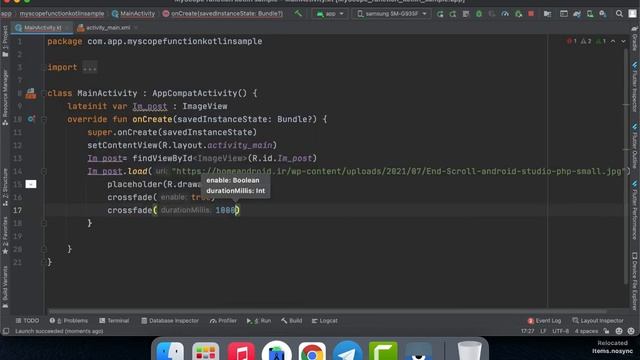Open the Gradle side panel tab
Viewport: 640px width, 360px height.
click(x=635, y=39)
